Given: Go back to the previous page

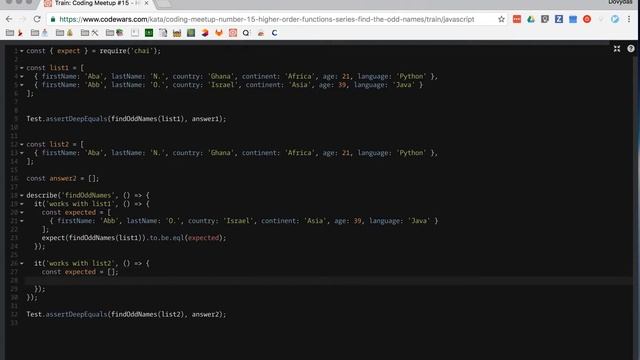Looking at the screenshot, I should click(9, 19).
